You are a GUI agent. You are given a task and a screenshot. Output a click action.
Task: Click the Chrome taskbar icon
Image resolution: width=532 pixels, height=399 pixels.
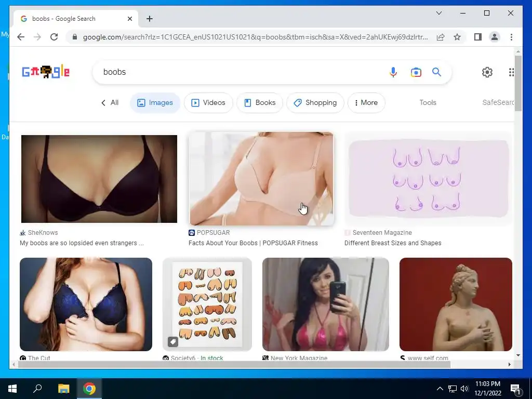point(89,389)
